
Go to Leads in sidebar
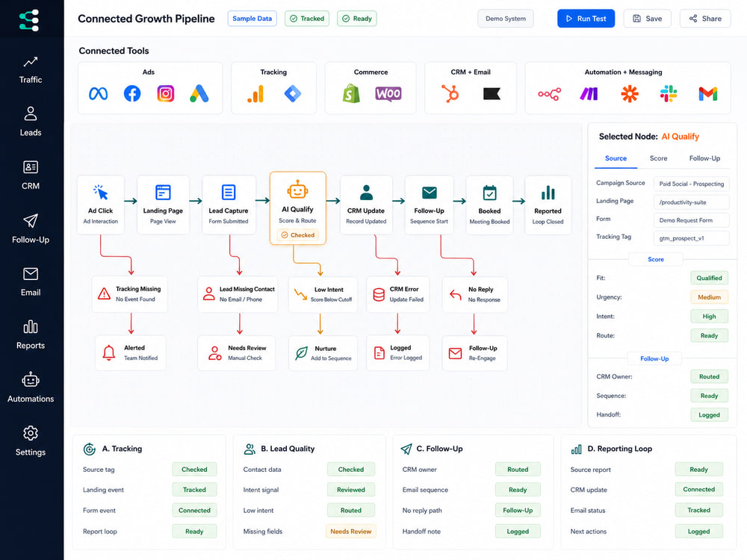(x=31, y=122)
